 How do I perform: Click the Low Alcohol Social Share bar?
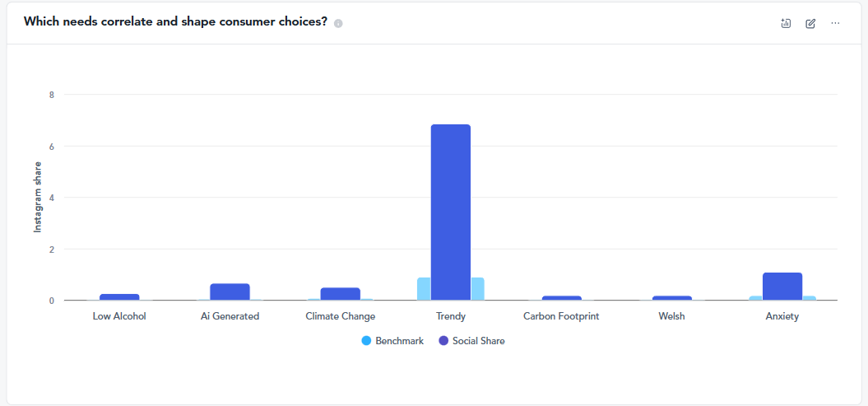(x=119, y=296)
